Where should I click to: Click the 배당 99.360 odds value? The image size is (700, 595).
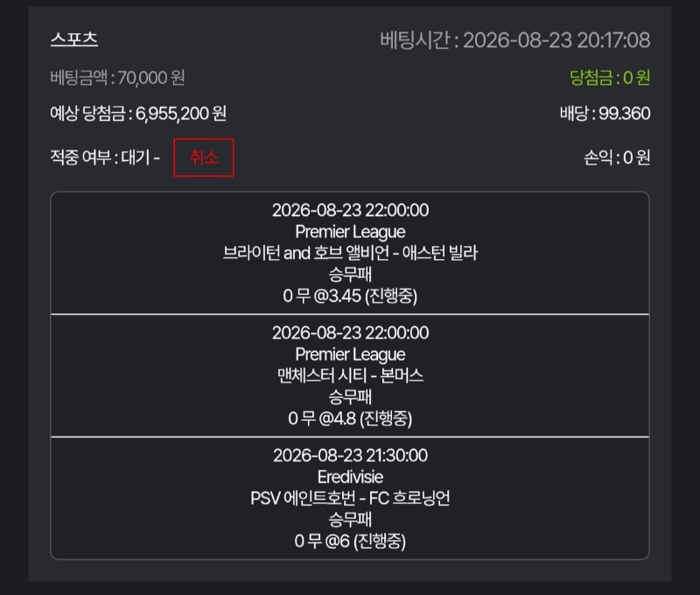605,114
